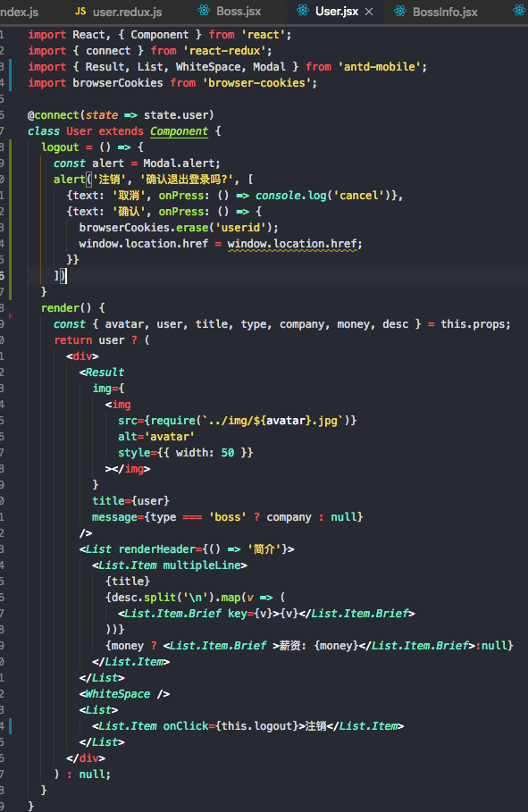Click title={user} attribute

click(x=130, y=501)
